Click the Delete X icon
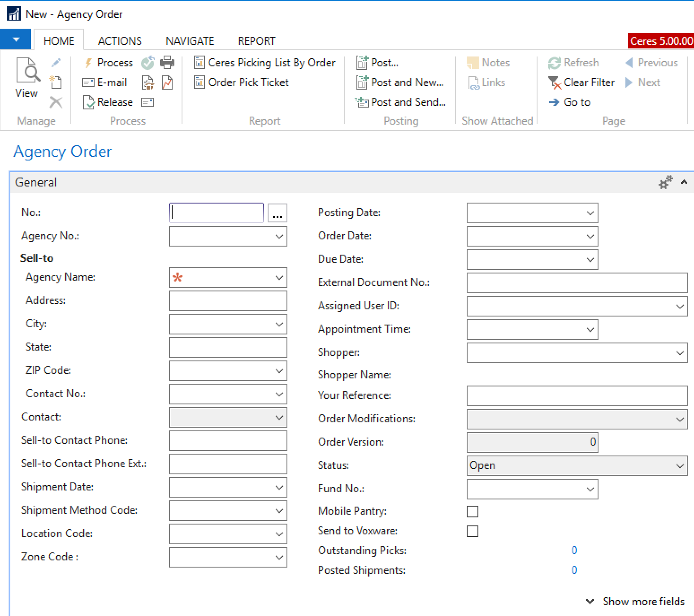The image size is (694, 616). pos(56,102)
